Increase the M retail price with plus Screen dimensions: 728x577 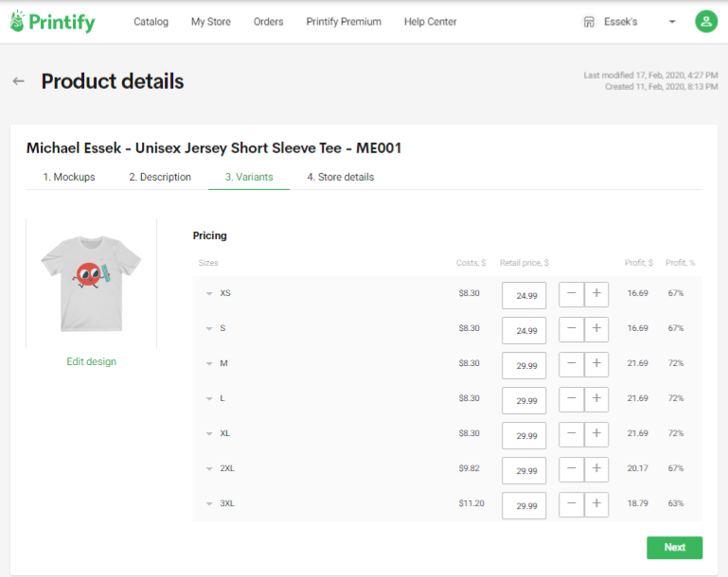596,364
